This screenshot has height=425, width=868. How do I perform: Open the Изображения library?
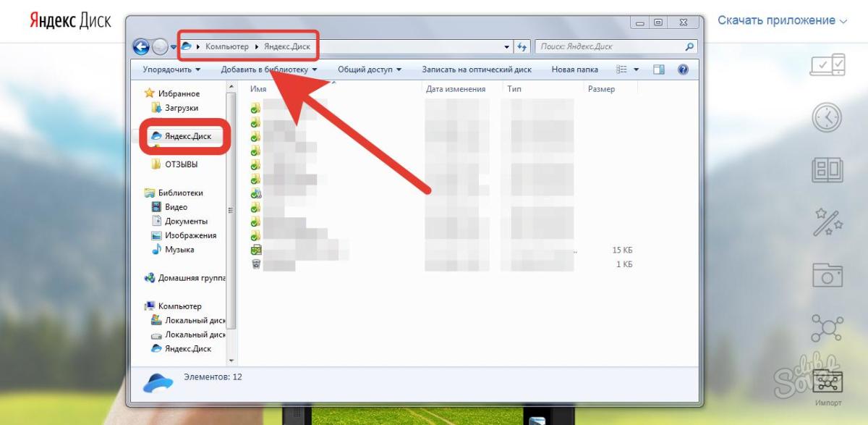click(x=190, y=235)
